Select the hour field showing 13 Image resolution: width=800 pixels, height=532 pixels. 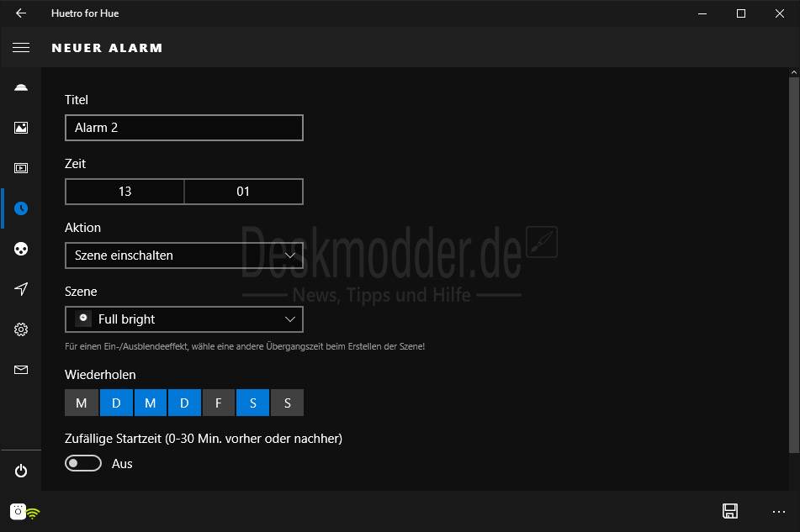[125, 192]
